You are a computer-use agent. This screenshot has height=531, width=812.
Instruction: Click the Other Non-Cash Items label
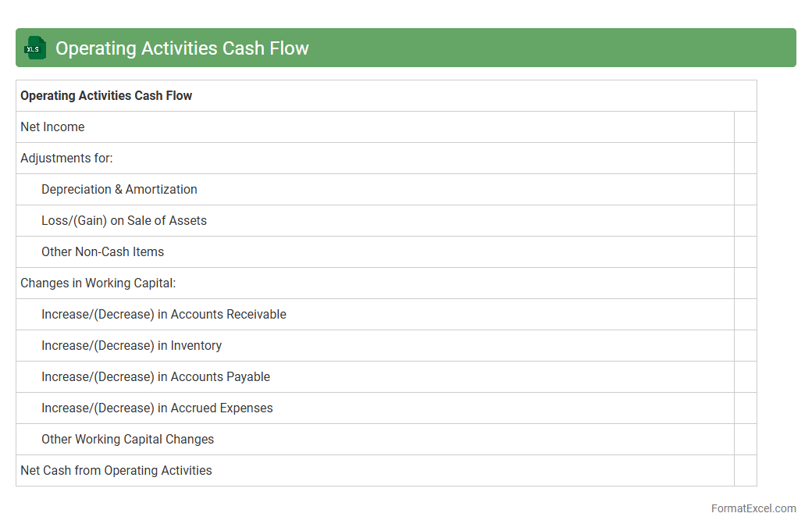(x=102, y=252)
